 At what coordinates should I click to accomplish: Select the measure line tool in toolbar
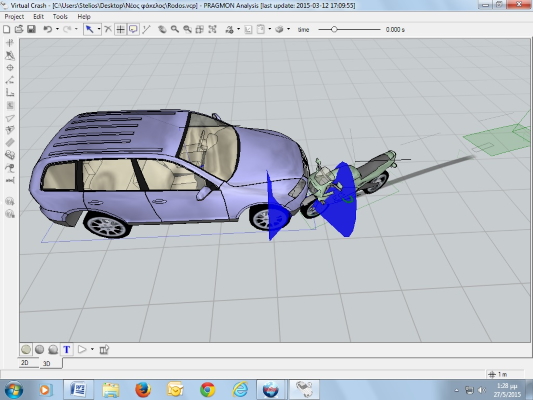146,30
